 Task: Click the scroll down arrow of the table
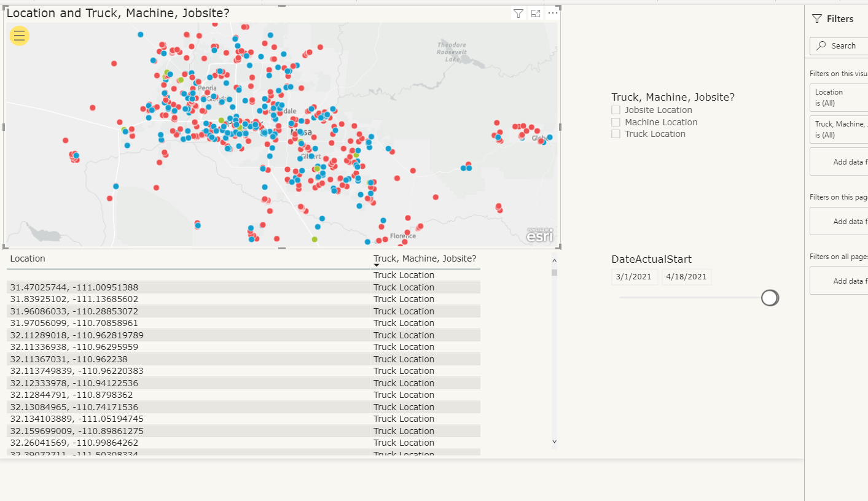pos(554,441)
